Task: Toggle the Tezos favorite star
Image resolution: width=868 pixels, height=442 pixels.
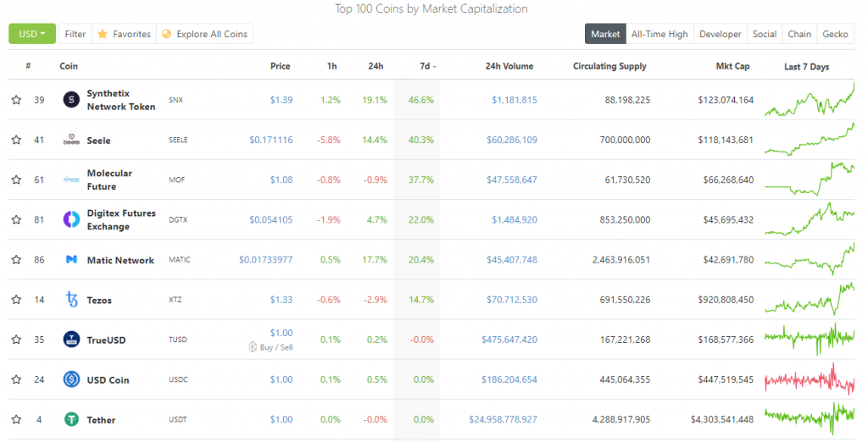Action: 16,299
